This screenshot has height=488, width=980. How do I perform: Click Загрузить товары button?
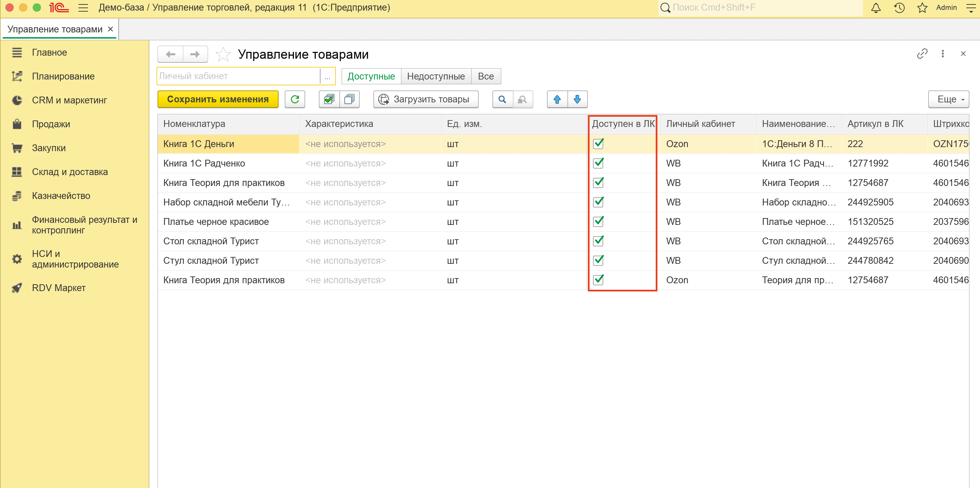coord(426,99)
